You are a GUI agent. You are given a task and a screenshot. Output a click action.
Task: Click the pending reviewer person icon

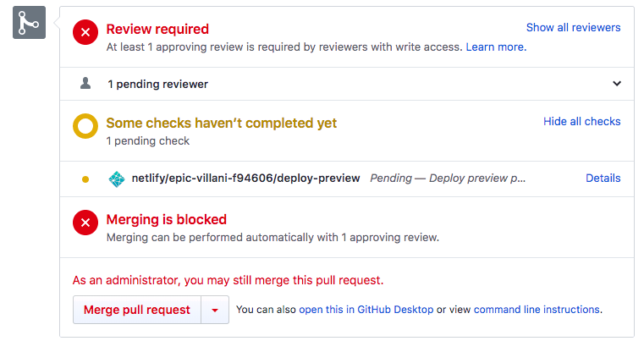coord(85,84)
